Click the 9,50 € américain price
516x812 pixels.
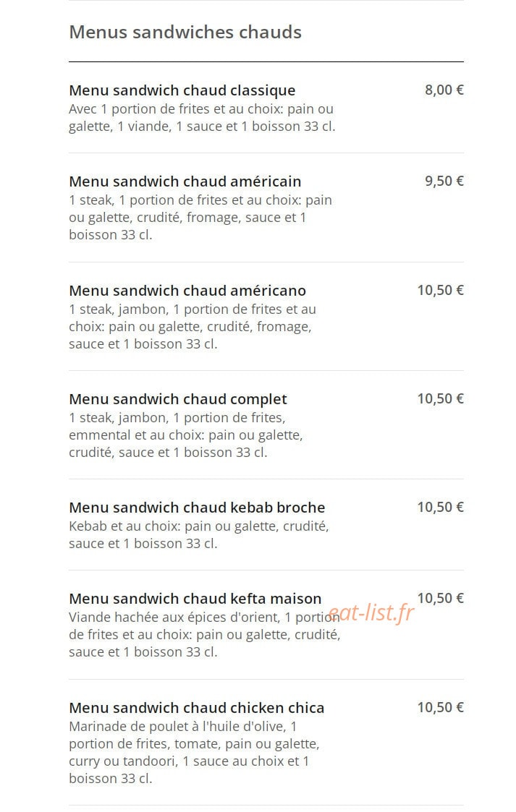point(444,181)
